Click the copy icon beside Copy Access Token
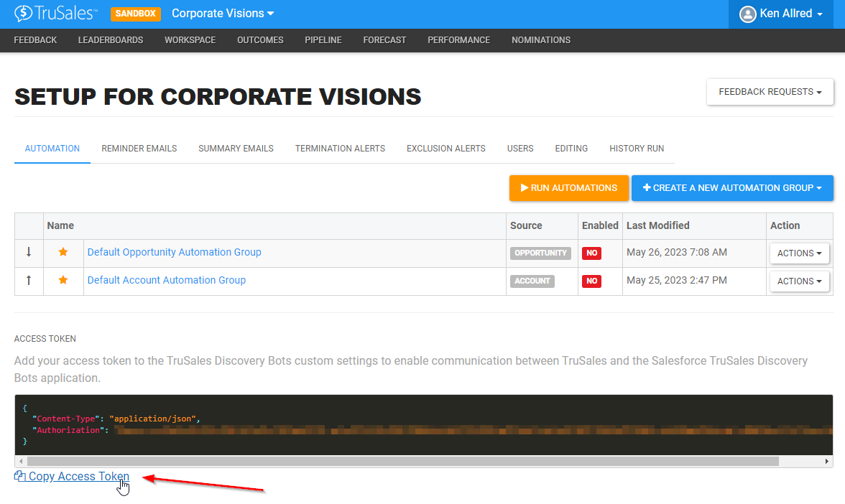Screen dimensions: 845x504 [20, 476]
